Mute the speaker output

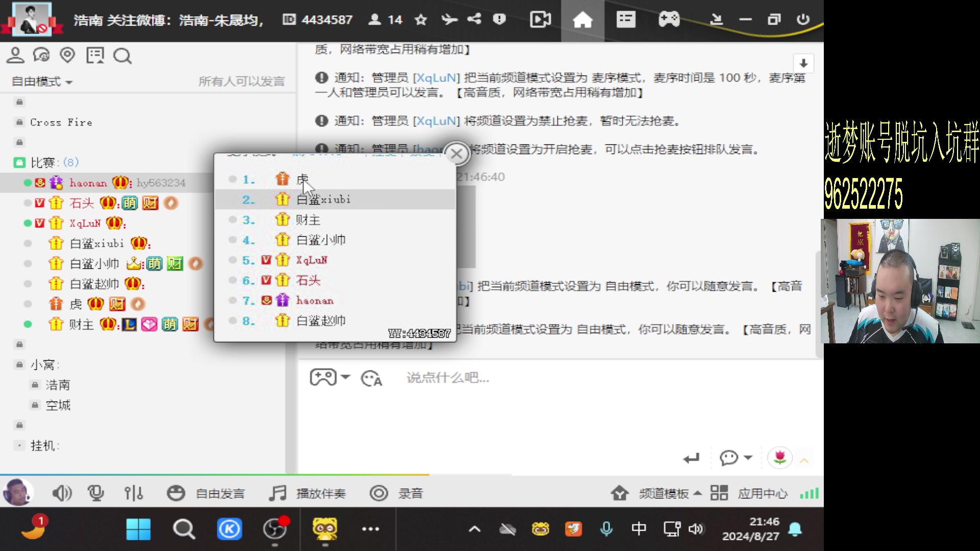(x=62, y=493)
